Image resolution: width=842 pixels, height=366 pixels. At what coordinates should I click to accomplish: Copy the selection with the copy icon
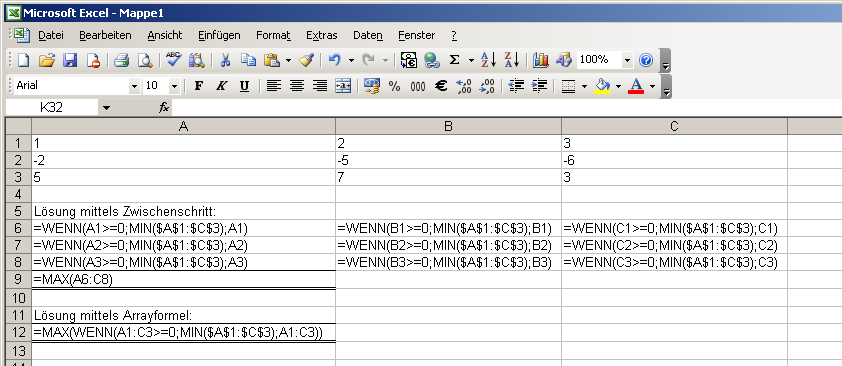[x=249, y=61]
